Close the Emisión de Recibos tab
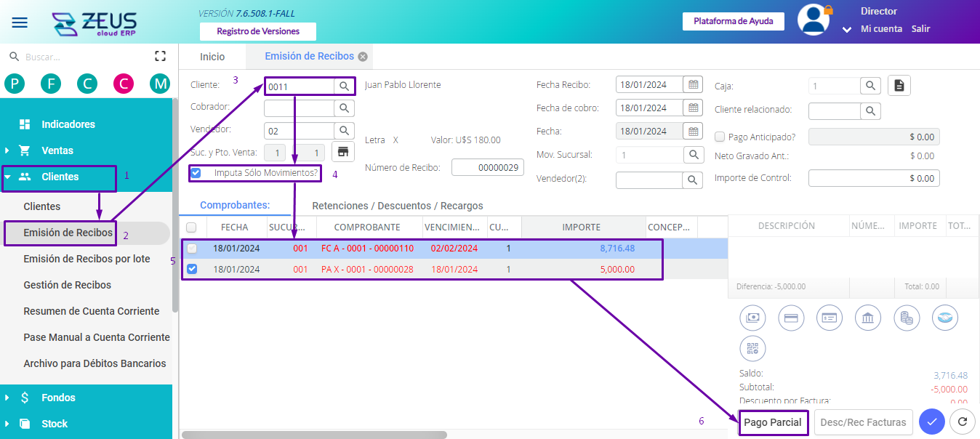 (x=363, y=57)
